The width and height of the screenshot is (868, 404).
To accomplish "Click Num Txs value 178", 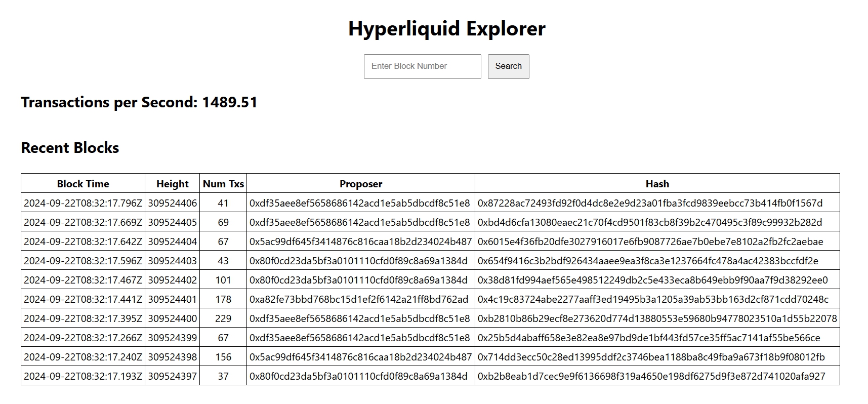I will tap(223, 299).
